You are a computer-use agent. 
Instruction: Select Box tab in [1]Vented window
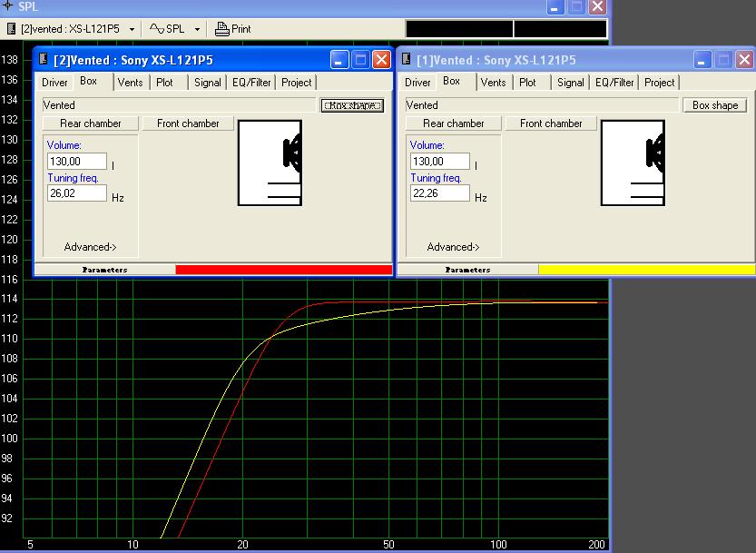(x=452, y=81)
